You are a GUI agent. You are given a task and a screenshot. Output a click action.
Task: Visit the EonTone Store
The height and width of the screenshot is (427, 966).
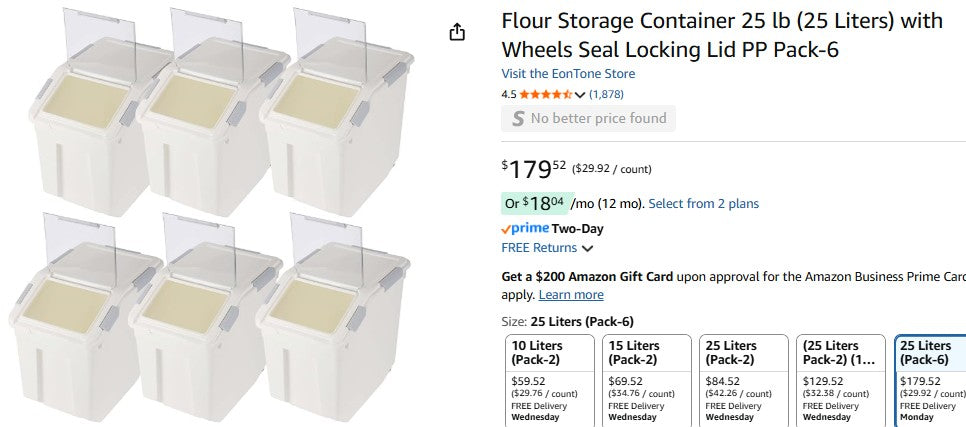[x=568, y=74]
